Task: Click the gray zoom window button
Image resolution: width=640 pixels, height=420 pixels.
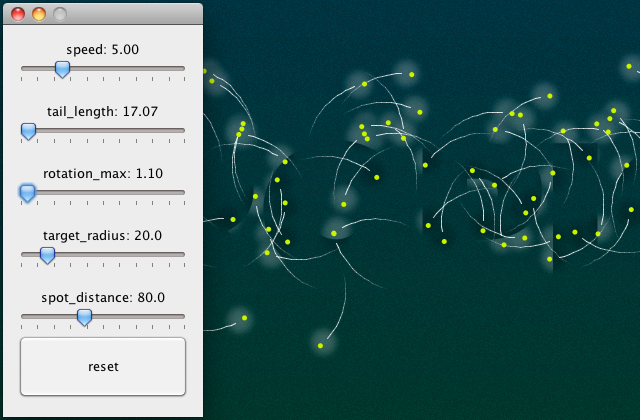Action: (60, 14)
